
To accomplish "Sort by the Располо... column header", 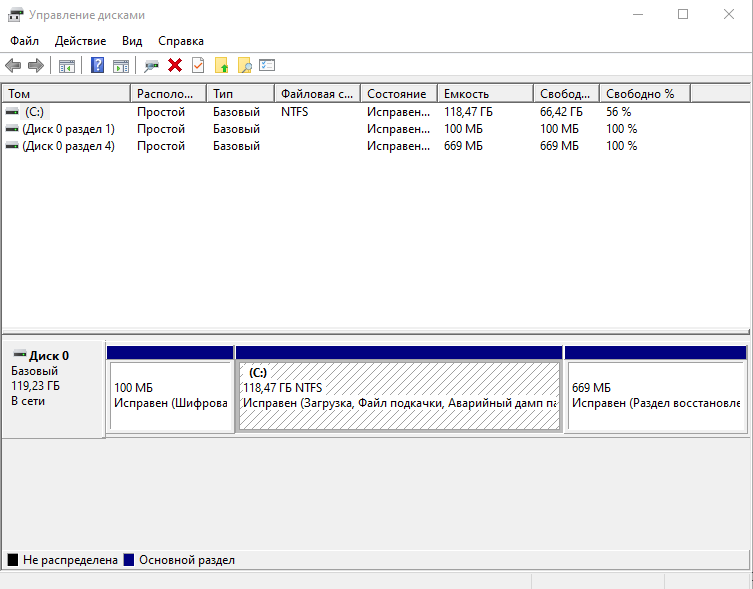I will 169,94.
